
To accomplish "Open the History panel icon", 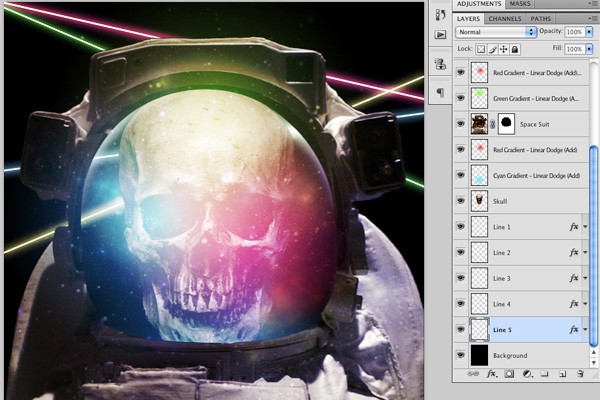I will [x=440, y=15].
